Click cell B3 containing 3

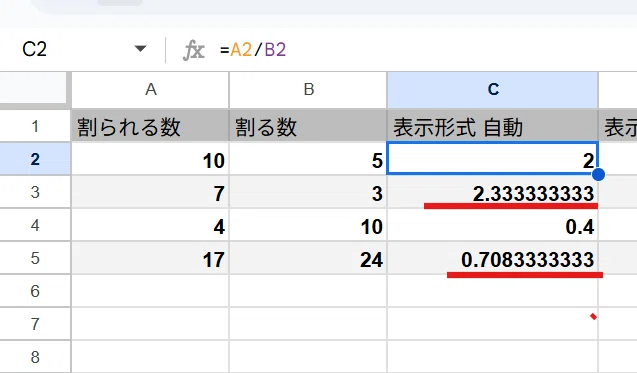click(308, 192)
